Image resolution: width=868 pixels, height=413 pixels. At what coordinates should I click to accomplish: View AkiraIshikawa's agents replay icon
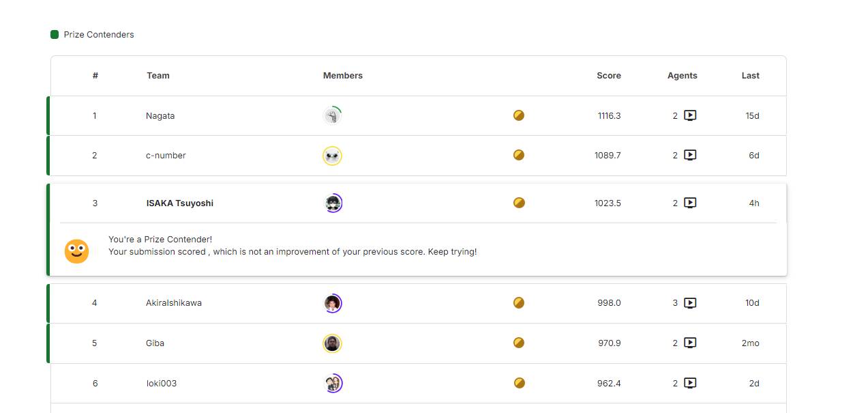pyautogui.click(x=690, y=302)
